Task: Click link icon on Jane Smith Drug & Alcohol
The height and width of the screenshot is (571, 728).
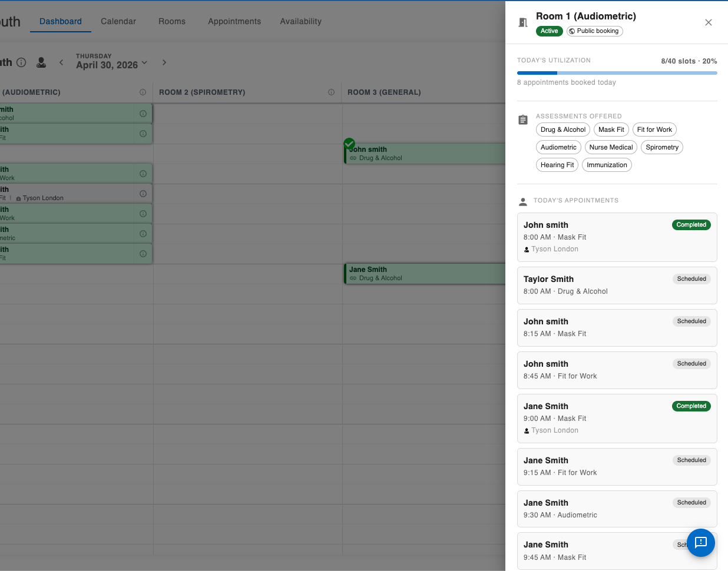Action: click(353, 278)
